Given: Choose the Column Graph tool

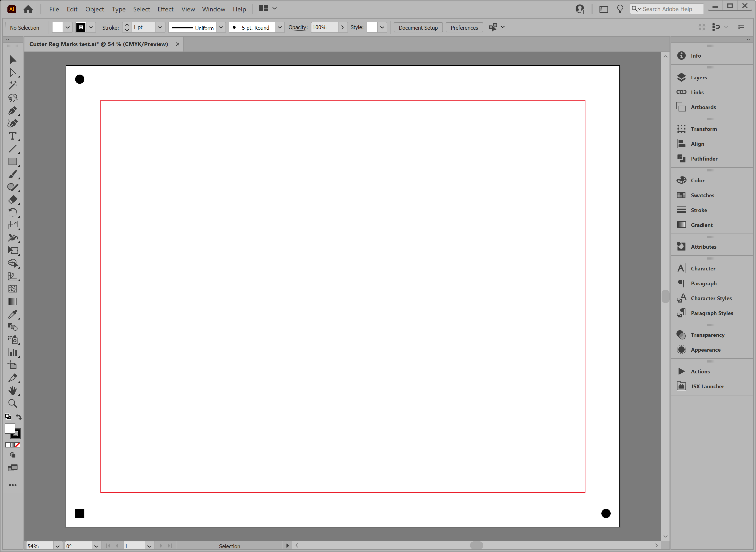Looking at the screenshot, I should (x=13, y=352).
